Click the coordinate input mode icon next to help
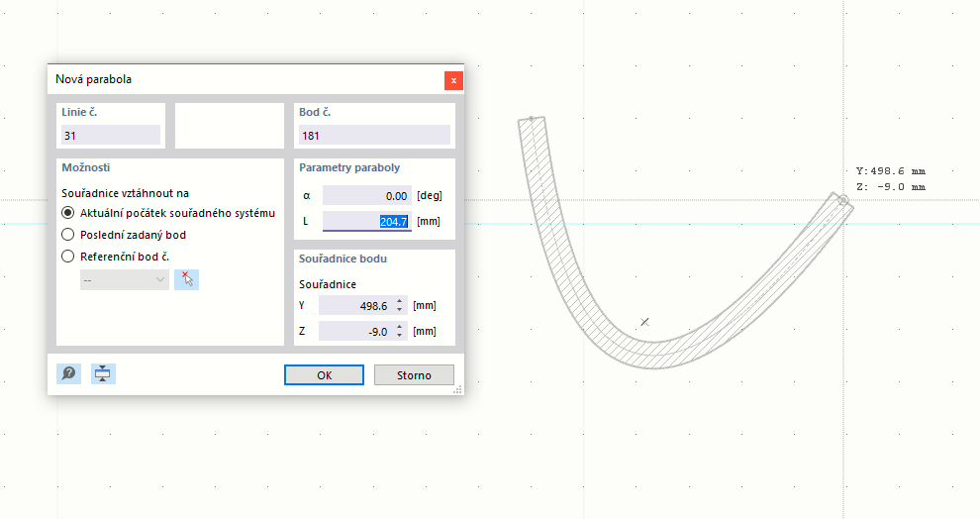This screenshot has width=980, height=519. click(x=103, y=374)
